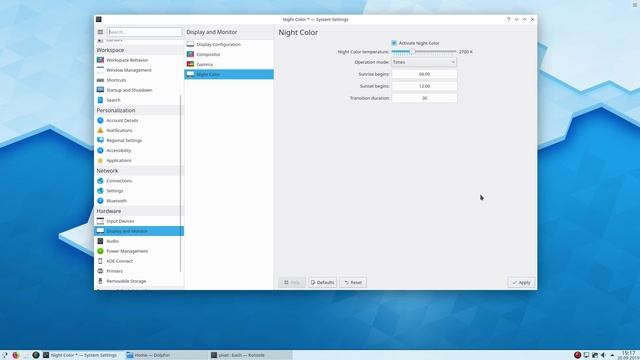Screen dimensions: 640x360
Task: Open the application launcher in taskbar
Action: tap(4, 355)
